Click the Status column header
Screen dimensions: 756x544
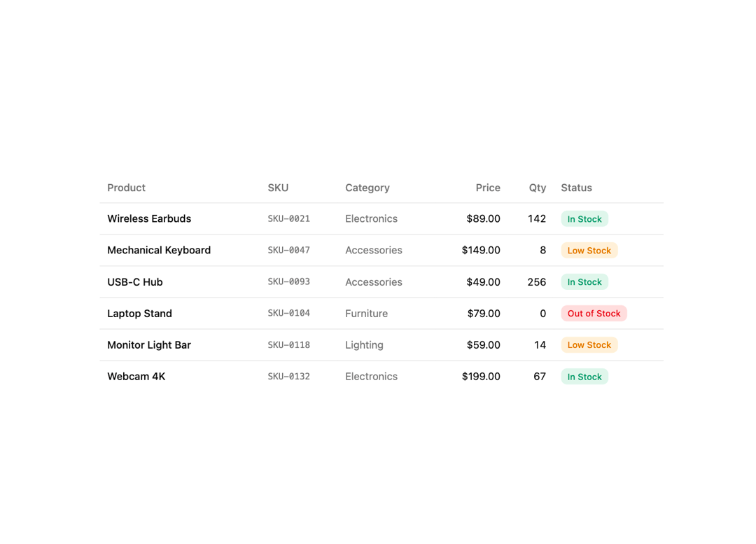[577, 188]
